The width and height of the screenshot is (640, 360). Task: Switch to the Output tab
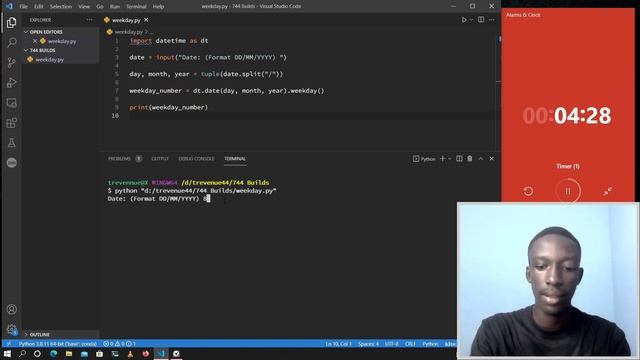tap(160, 158)
